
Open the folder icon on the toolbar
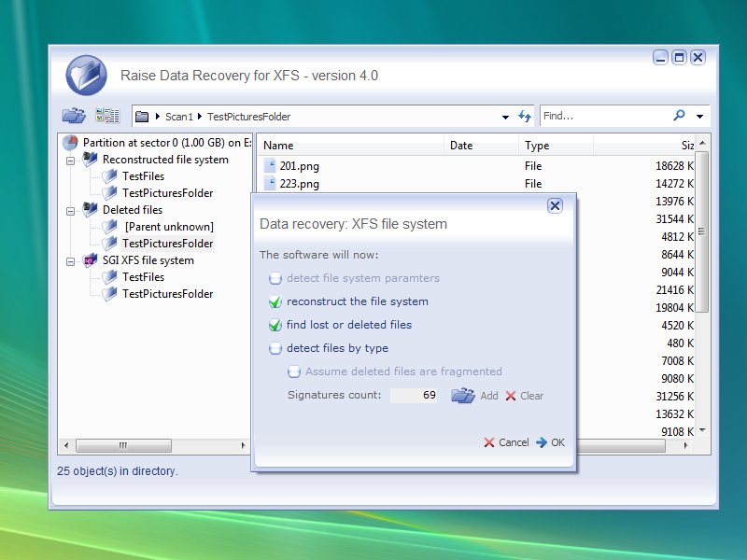pyautogui.click(x=71, y=115)
